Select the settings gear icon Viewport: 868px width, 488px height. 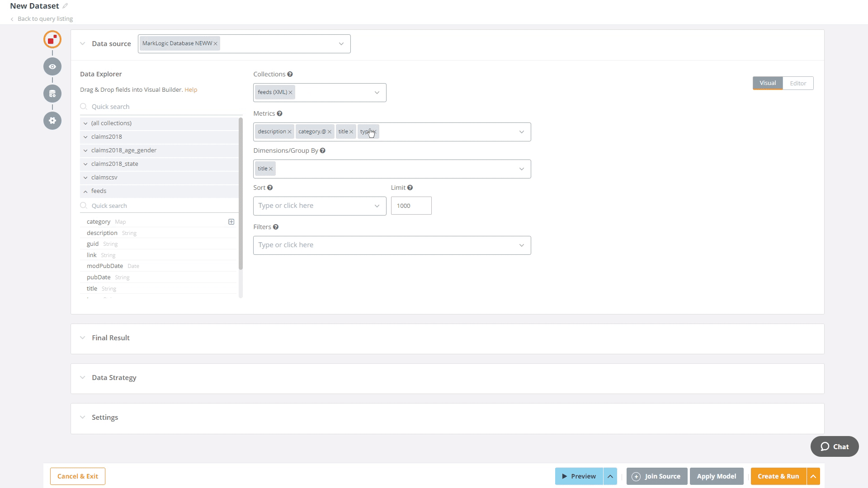(52, 121)
